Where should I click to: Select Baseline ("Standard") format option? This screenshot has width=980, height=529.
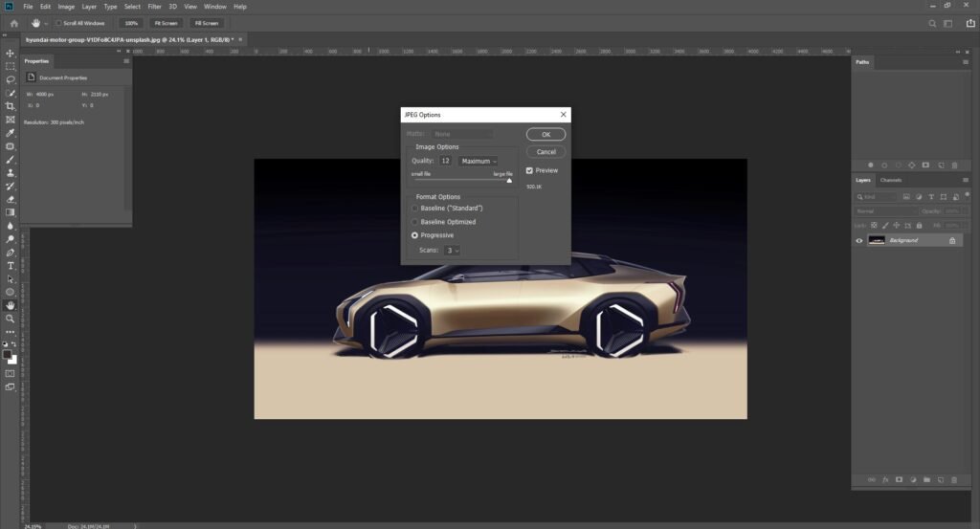(414, 208)
